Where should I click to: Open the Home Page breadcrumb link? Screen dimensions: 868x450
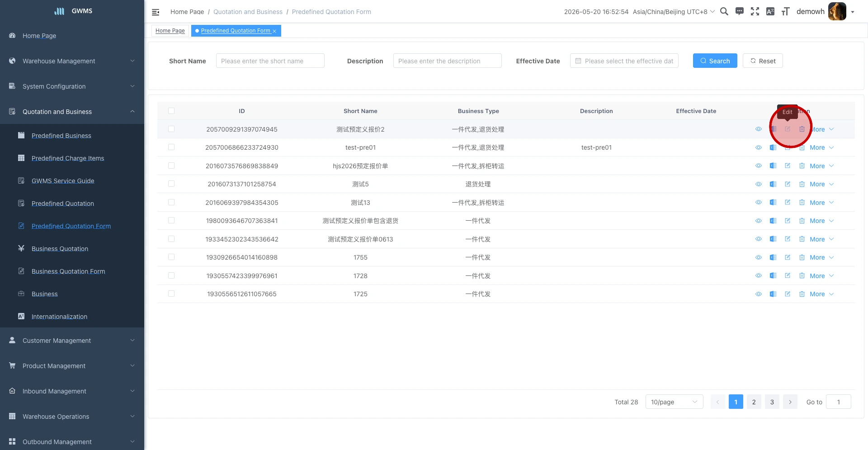click(x=187, y=12)
